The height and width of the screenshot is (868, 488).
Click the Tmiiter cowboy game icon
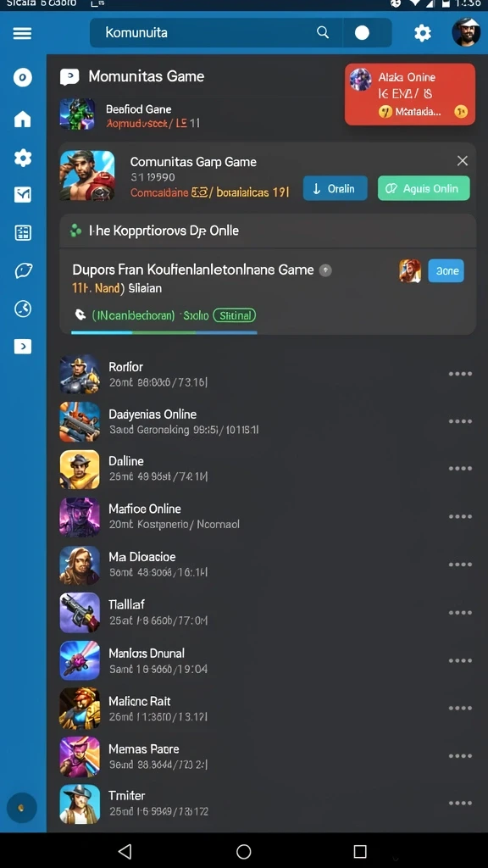80,804
